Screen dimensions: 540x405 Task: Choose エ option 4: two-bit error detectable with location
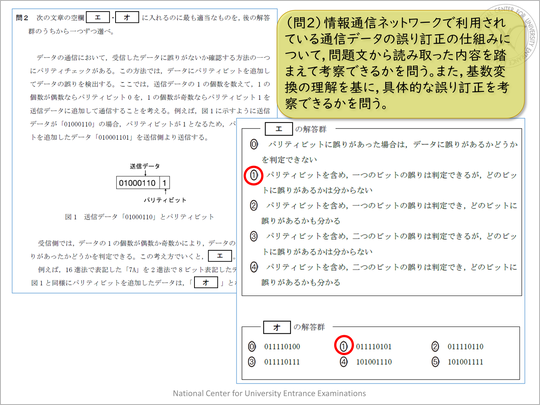pyautogui.click(x=253, y=267)
